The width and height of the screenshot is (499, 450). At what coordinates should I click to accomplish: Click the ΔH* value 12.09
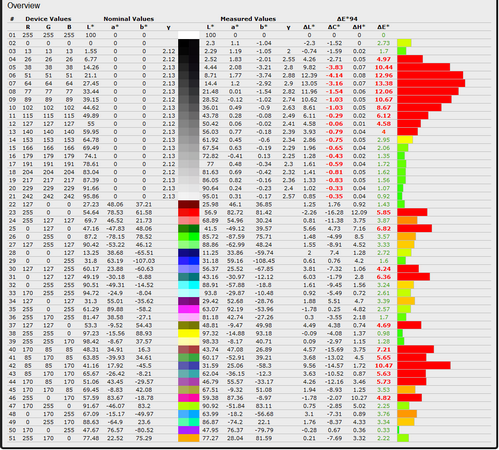click(x=359, y=212)
